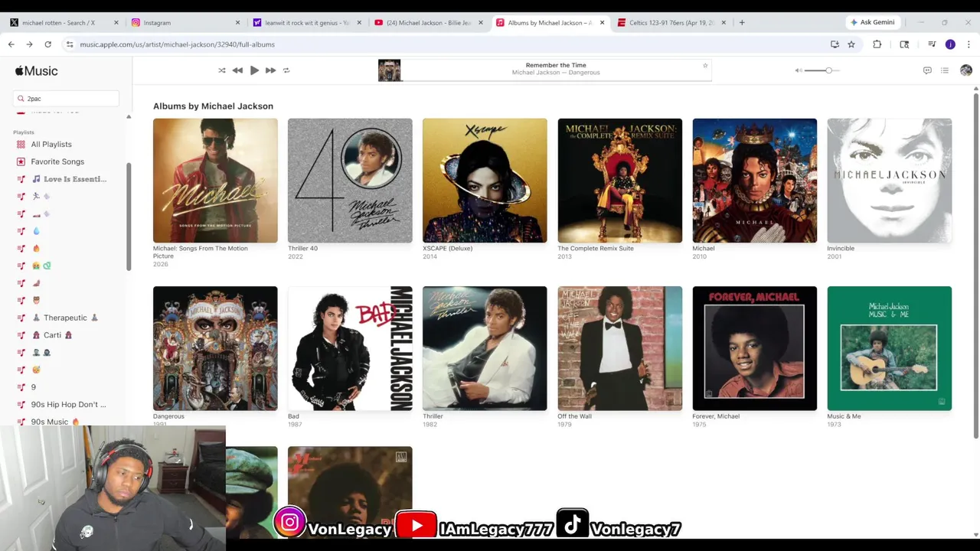The width and height of the screenshot is (980, 551).
Task: Open the Therapeutic playlist
Action: [65, 318]
